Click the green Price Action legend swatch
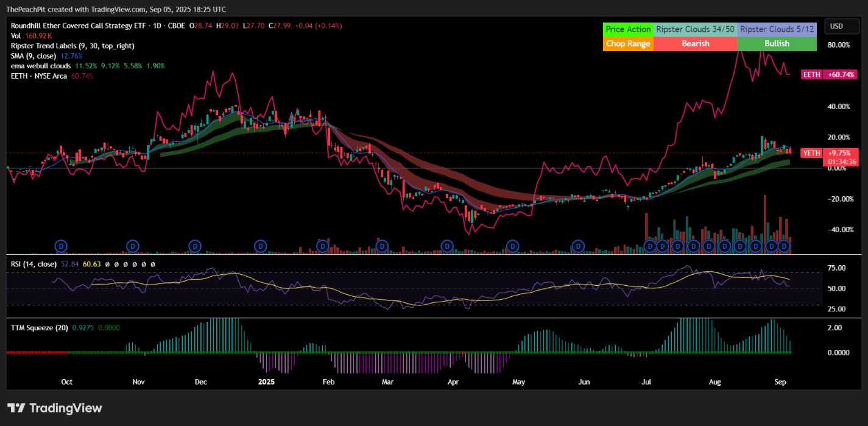The image size is (868, 426). tap(628, 29)
